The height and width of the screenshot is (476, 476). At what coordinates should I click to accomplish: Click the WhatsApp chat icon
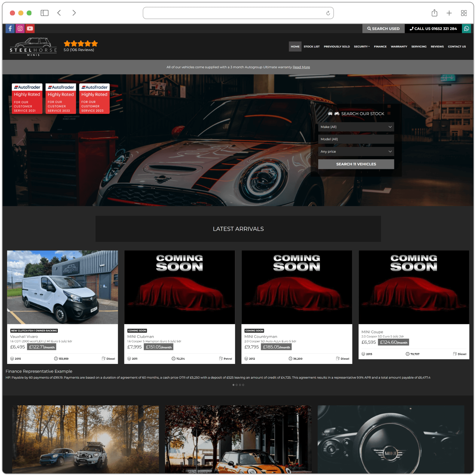point(466,29)
